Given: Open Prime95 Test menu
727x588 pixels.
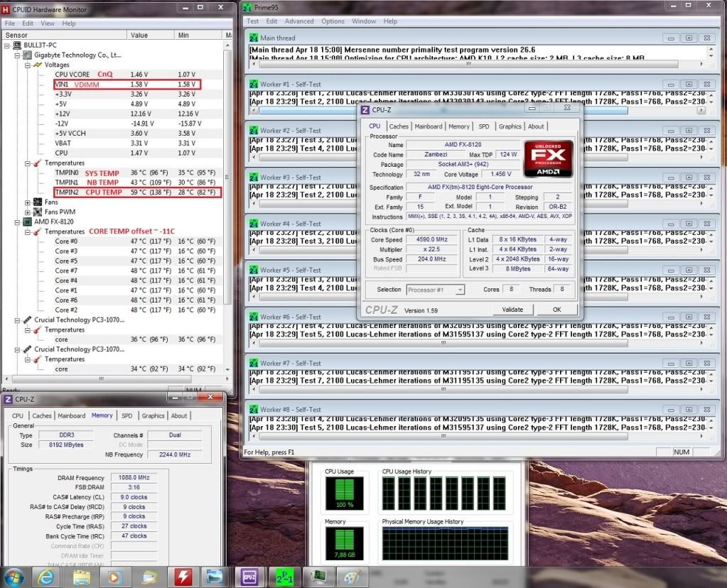Looking at the screenshot, I should pyautogui.click(x=253, y=21).
